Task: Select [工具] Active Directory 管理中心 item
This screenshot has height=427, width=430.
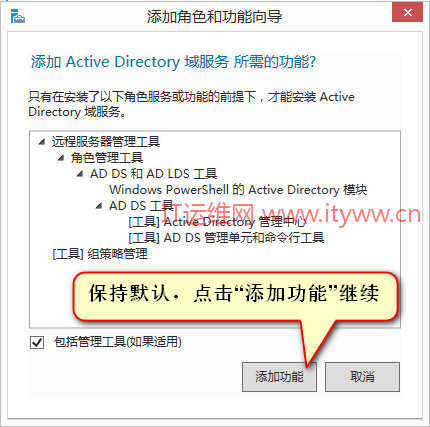Action: coord(217,222)
